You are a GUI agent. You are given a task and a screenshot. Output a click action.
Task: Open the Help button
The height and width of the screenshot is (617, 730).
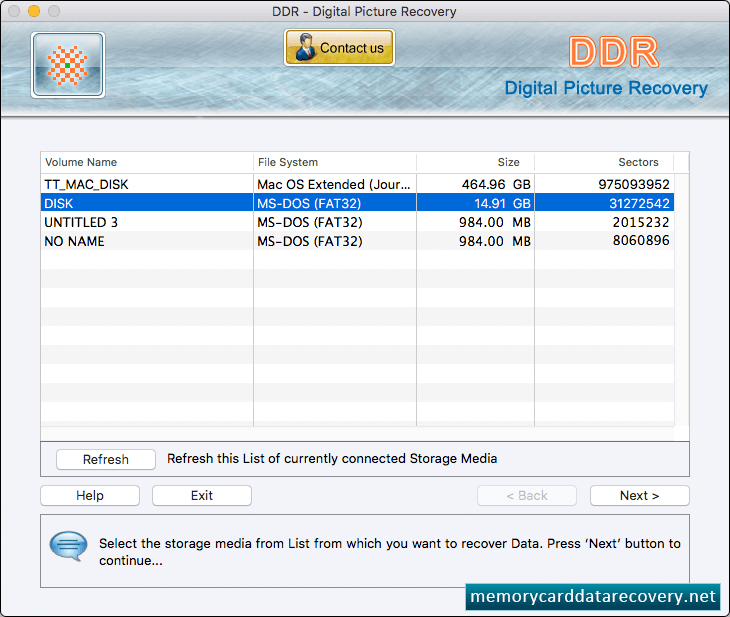[x=90, y=495]
